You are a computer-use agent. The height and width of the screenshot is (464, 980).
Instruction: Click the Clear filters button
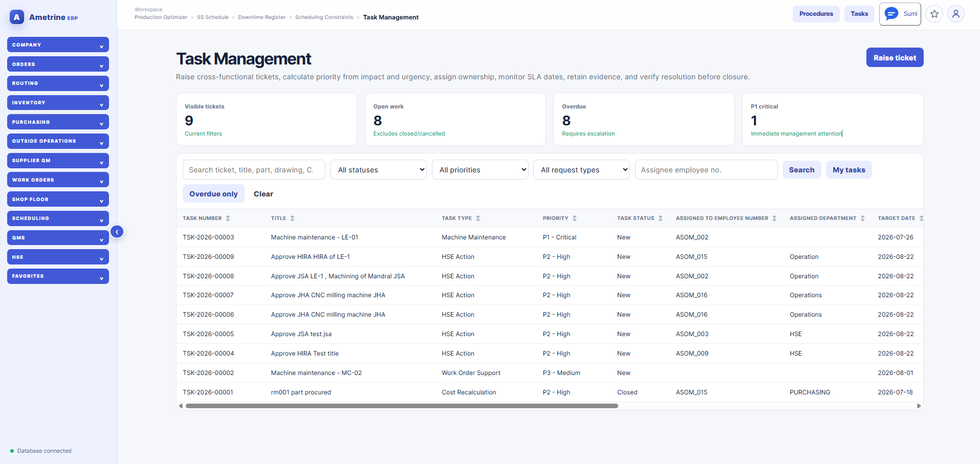point(264,194)
